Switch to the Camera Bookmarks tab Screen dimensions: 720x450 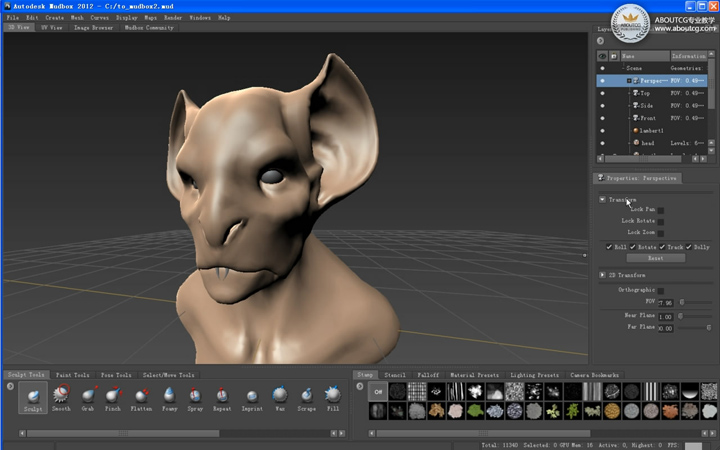click(594, 375)
